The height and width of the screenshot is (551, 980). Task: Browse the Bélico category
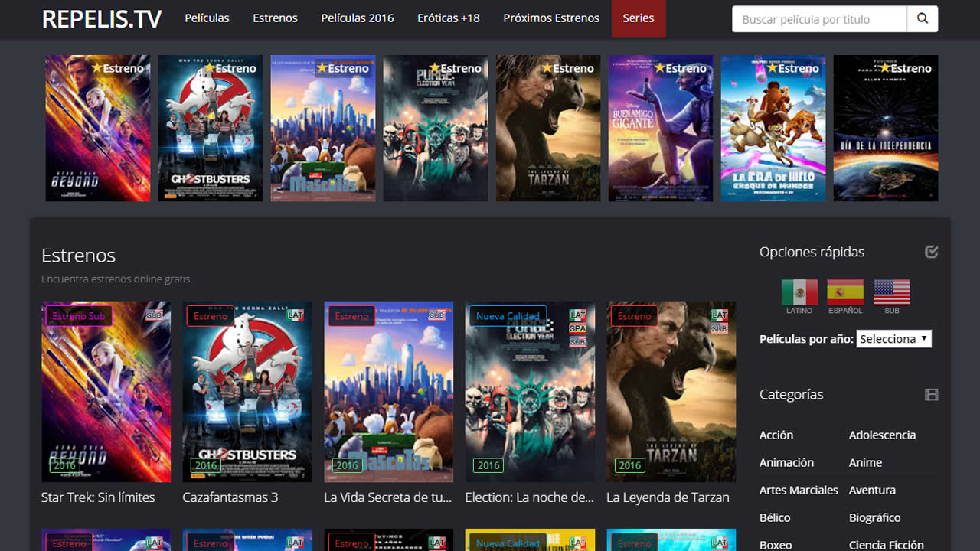click(775, 517)
